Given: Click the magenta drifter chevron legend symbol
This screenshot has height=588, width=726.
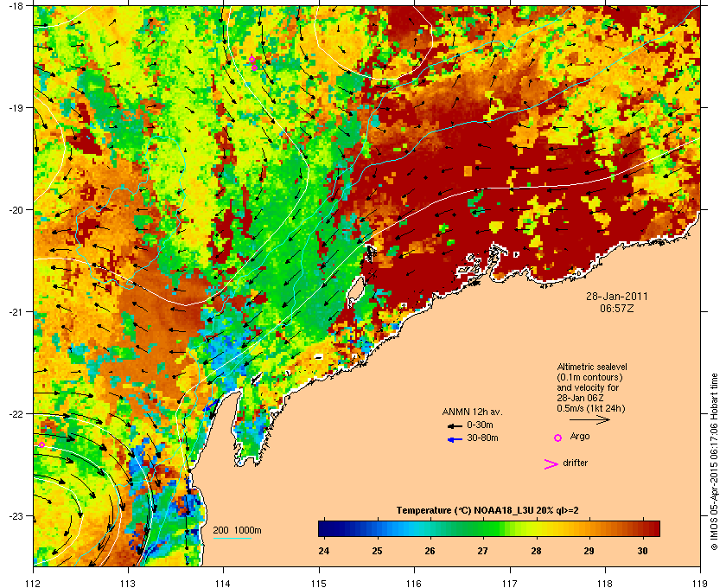Looking at the screenshot, I should (x=551, y=464).
